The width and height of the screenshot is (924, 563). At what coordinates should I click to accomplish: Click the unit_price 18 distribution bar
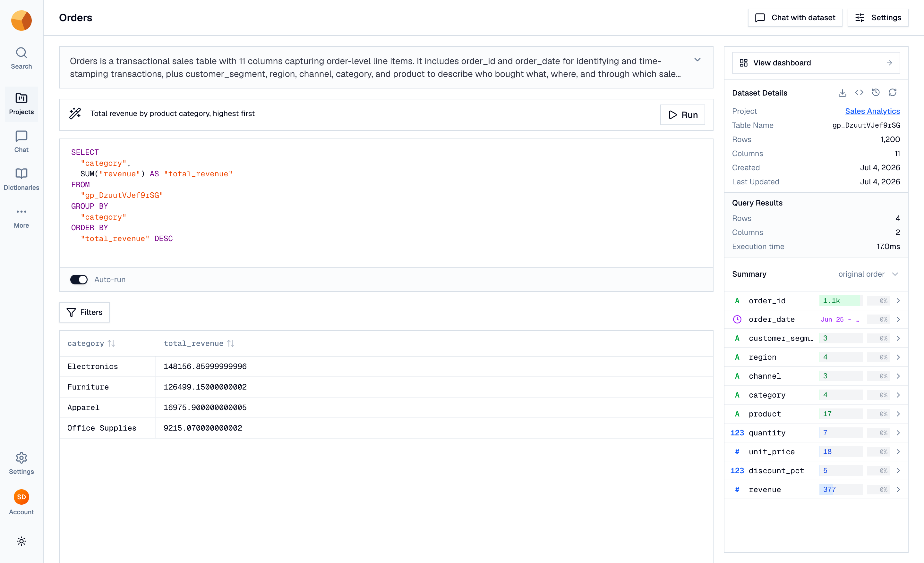pyautogui.click(x=841, y=452)
